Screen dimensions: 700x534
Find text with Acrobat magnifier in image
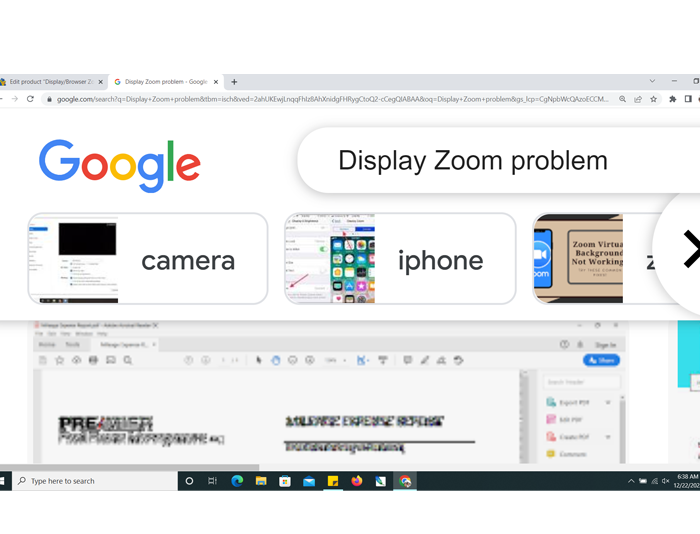(128, 360)
